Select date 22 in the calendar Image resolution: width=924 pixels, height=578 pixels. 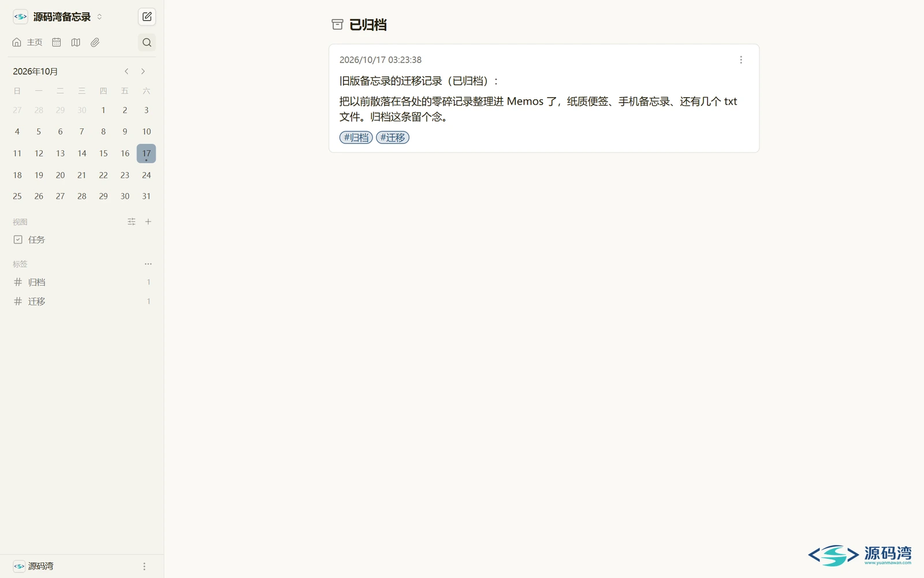(x=103, y=175)
